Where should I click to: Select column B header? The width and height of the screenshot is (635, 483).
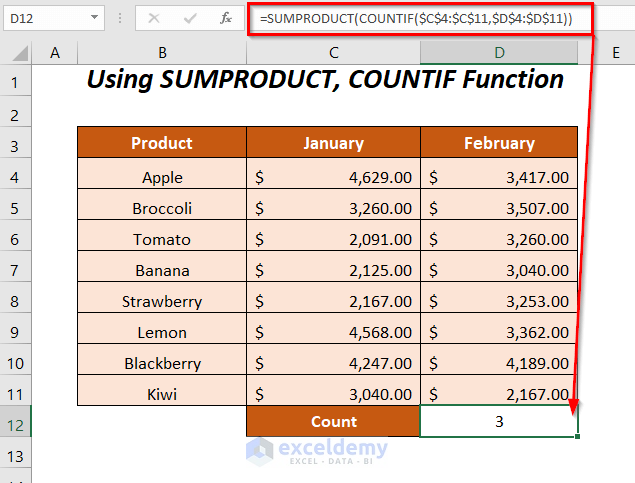tap(161, 52)
